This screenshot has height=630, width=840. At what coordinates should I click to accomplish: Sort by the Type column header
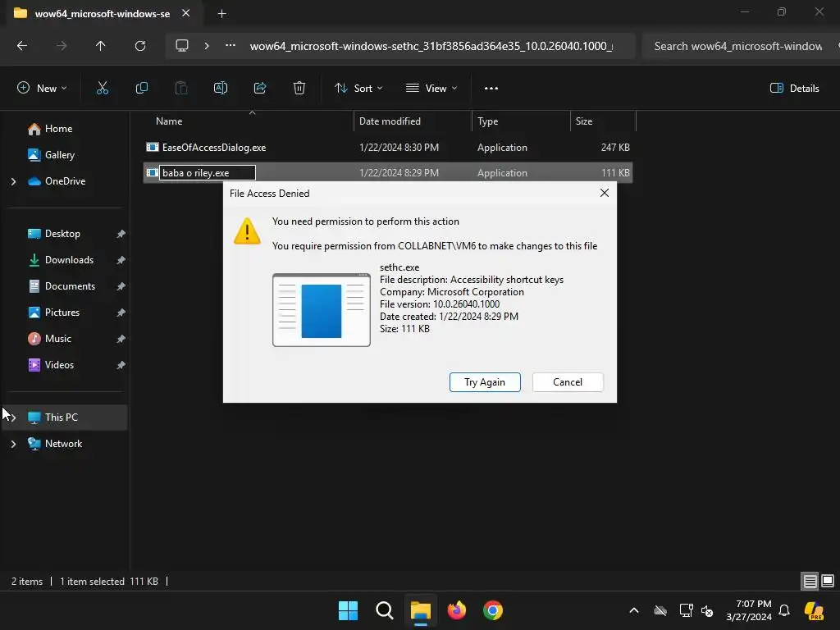point(487,121)
